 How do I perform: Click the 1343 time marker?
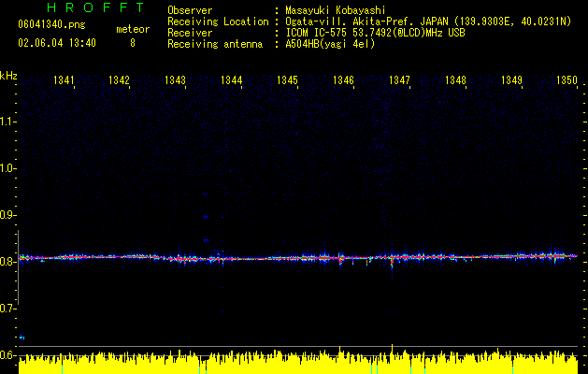point(175,79)
